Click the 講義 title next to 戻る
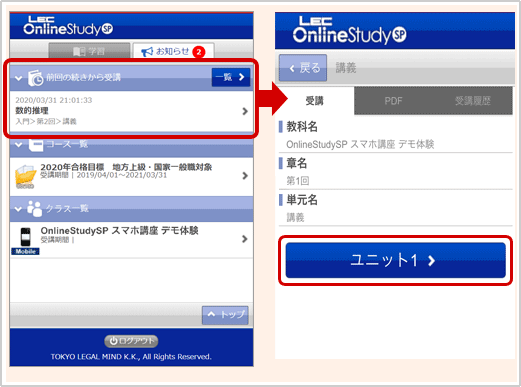The width and height of the screenshot is (521, 387). [346, 68]
